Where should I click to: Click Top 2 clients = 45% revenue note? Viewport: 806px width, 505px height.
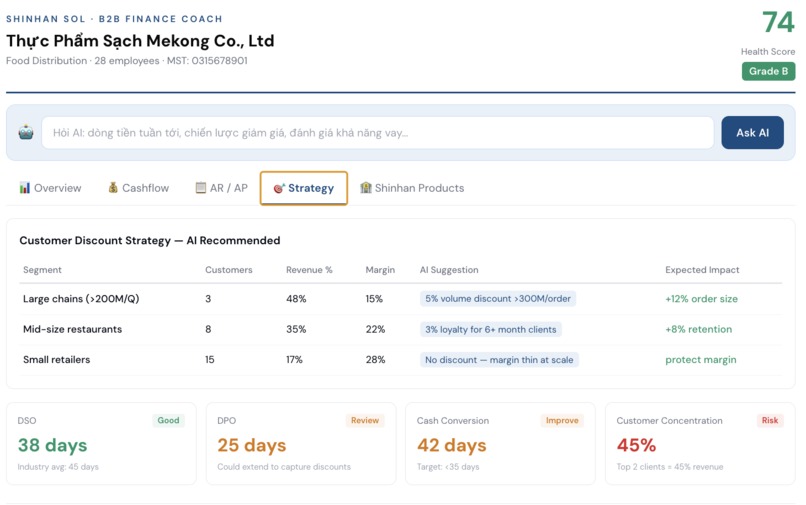670,467
